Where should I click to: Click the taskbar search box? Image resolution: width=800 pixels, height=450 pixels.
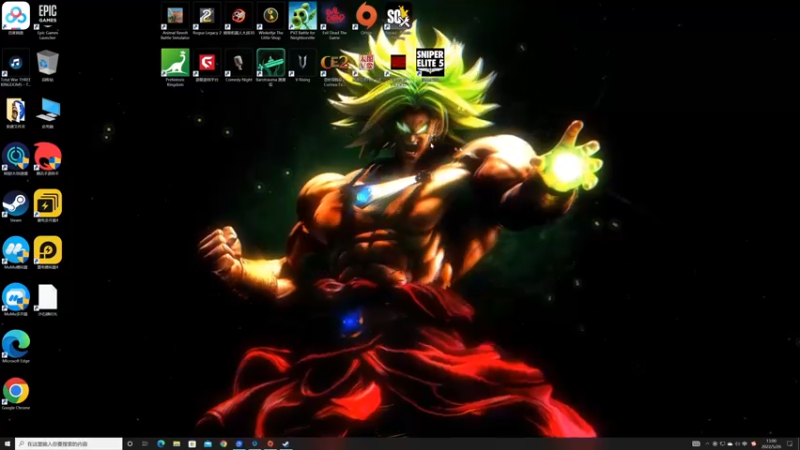tap(69, 444)
